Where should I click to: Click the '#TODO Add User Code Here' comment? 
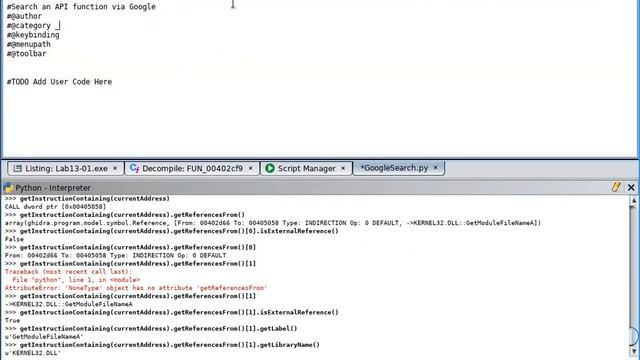(x=59, y=82)
